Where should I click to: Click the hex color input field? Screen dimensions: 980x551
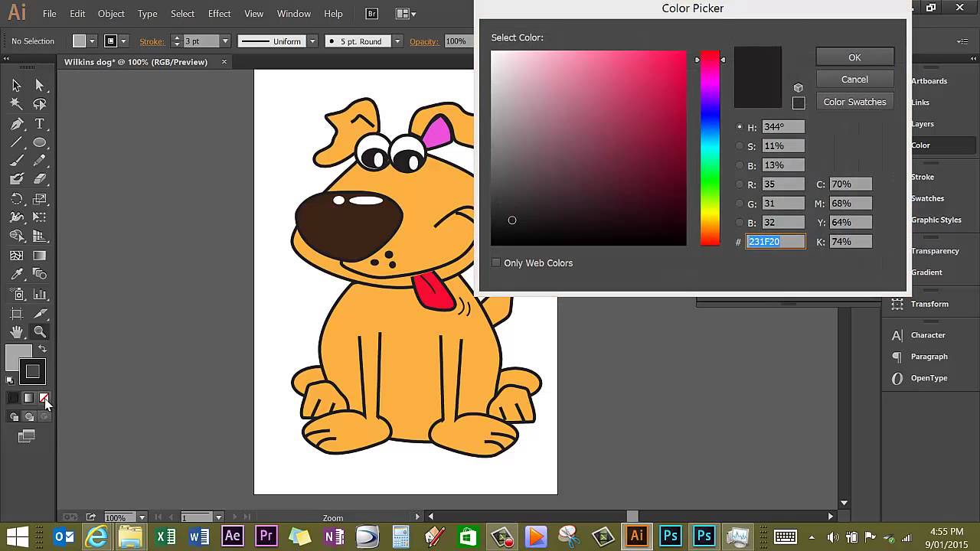pyautogui.click(x=776, y=242)
